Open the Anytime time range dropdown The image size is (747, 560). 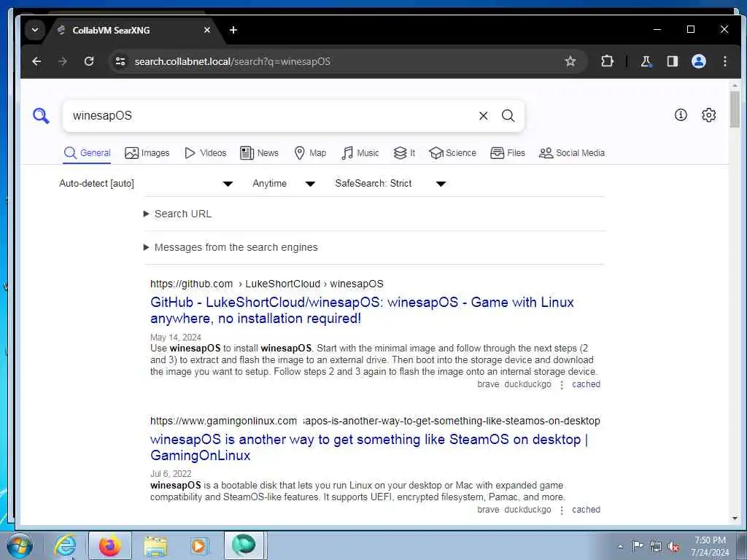tap(284, 183)
